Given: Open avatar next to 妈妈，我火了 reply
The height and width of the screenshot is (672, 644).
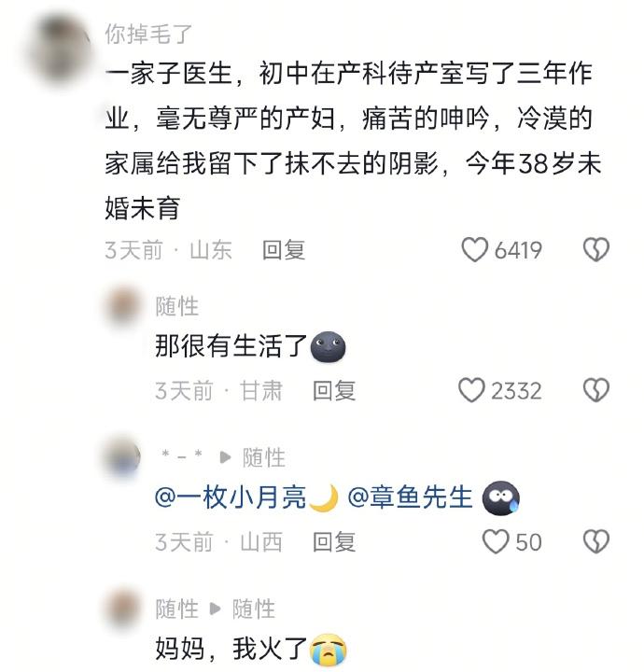Looking at the screenshot, I should (x=123, y=609).
